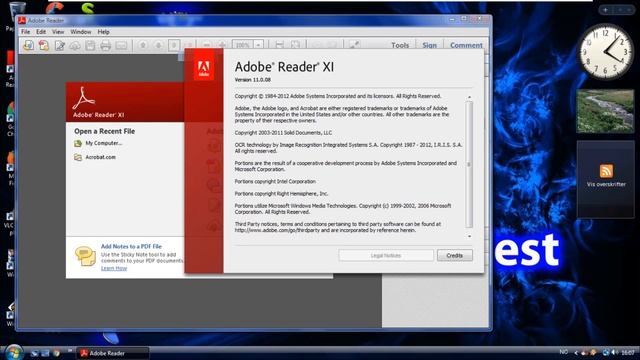Open Acrobat.com entry in welcome panel
The width and height of the screenshot is (640, 360).
click(x=100, y=157)
